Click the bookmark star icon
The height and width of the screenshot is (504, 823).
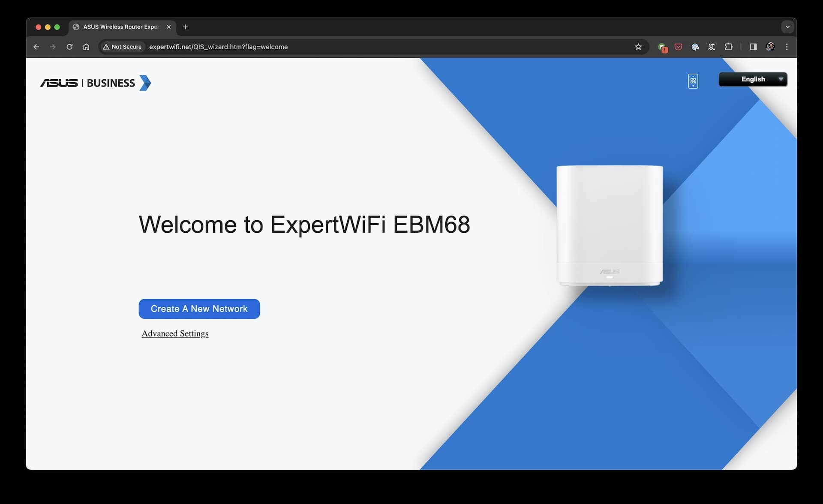pos(638,46)
